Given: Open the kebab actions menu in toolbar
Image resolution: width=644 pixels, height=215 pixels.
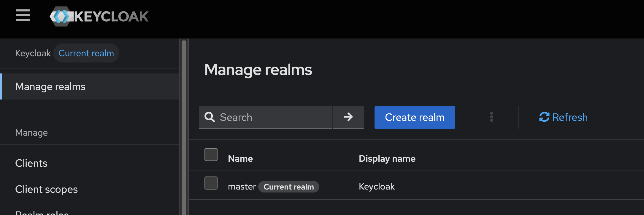Looking at the screenshot, I should tap(491, 117).
